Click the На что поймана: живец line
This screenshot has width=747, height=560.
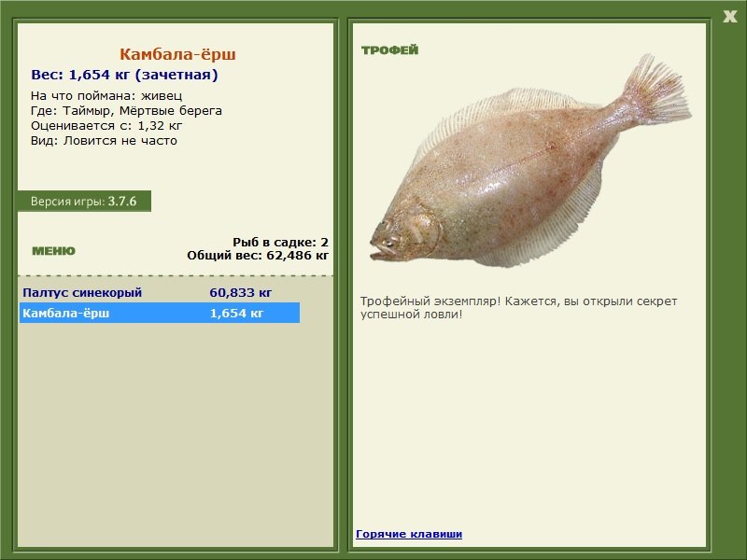pos(106,96)
